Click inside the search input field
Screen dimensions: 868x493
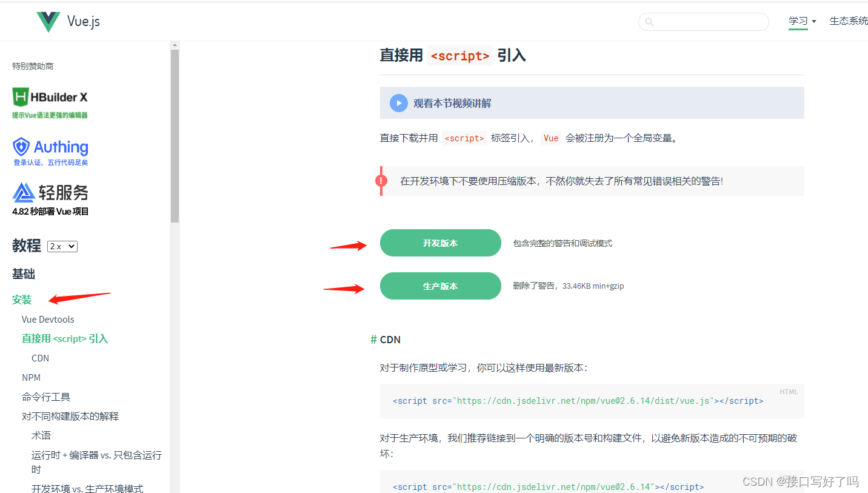point(703,22)
